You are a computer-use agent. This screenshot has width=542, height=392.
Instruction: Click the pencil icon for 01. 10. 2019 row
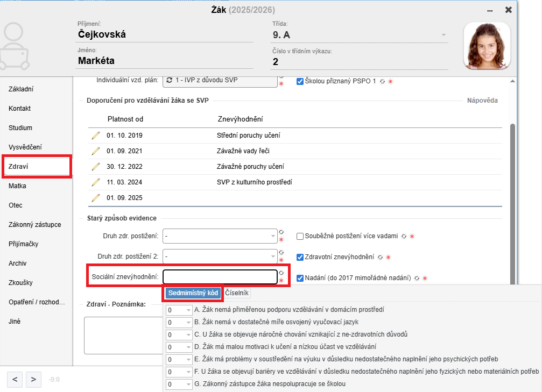tap(96, 136)
